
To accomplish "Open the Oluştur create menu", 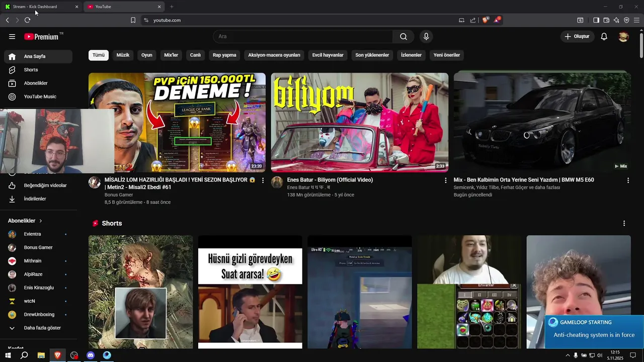I will [577, 36].
